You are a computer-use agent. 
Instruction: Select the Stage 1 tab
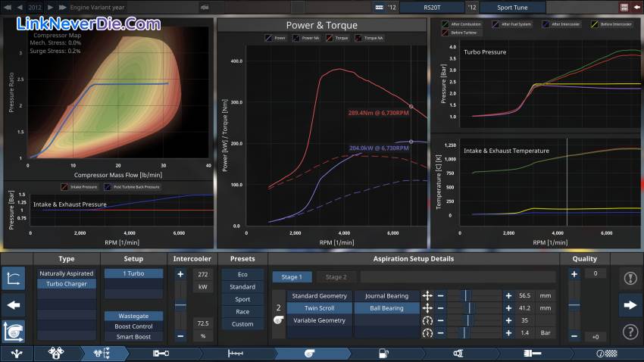pos(292,277)
